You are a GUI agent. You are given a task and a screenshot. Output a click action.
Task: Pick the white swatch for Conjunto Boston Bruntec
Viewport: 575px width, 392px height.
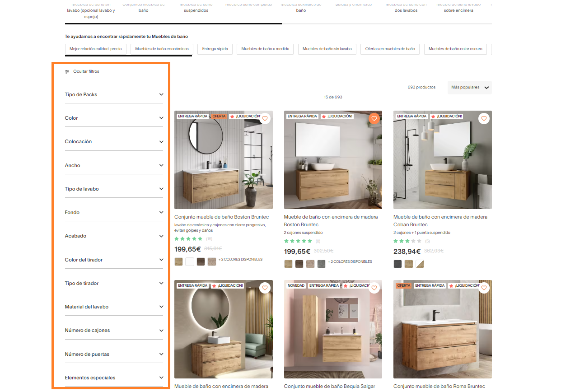coord(190,261)
